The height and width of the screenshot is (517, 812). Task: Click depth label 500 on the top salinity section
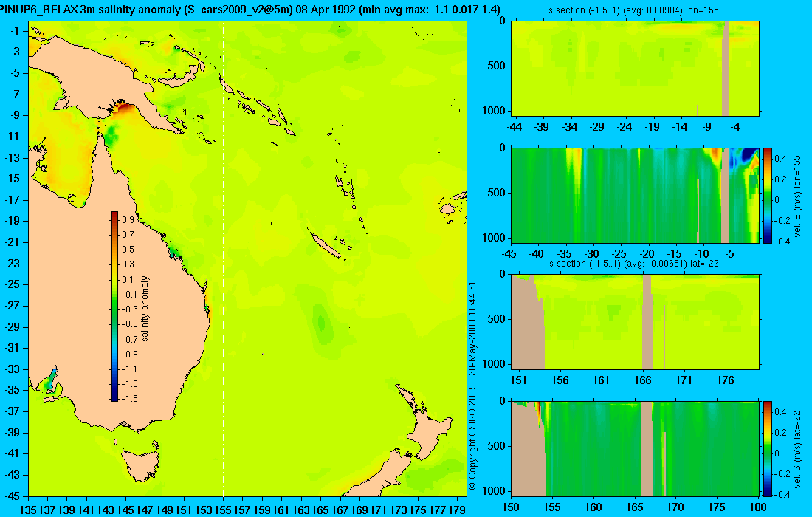click(x=497, y=66)
